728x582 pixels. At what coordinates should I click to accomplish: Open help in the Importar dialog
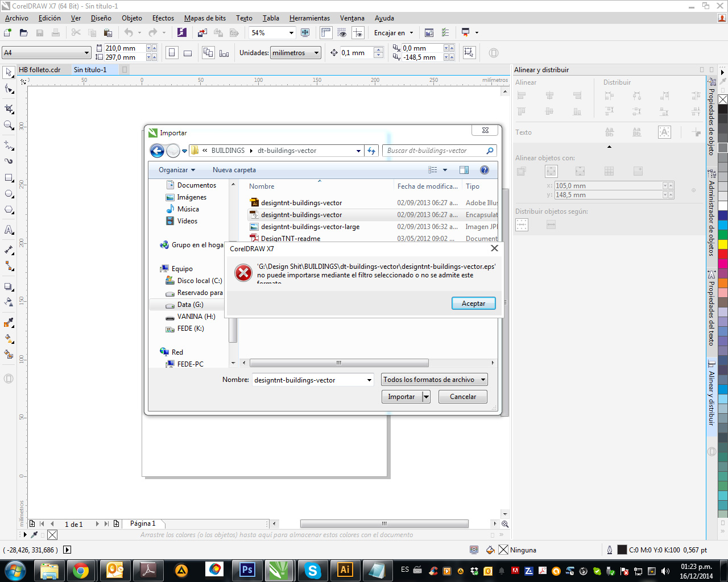point(485,170)
